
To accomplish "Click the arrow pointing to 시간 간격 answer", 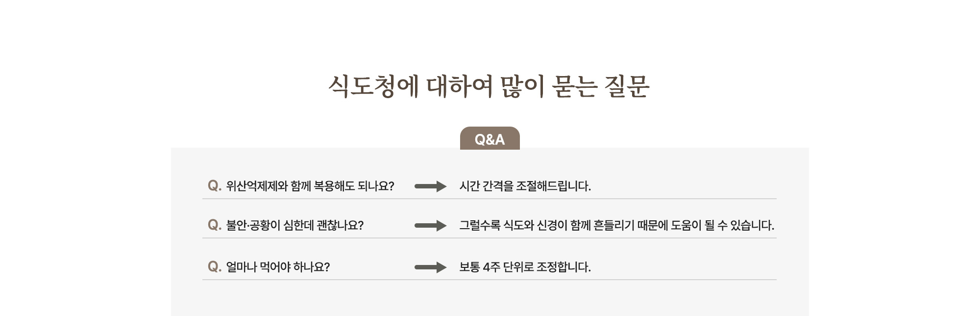I will (x=430, y=186).
